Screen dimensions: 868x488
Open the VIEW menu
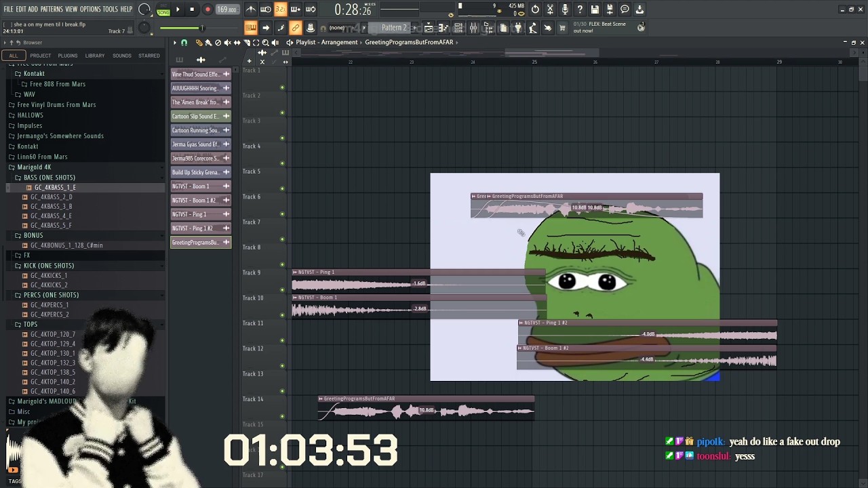coord(71,9)
